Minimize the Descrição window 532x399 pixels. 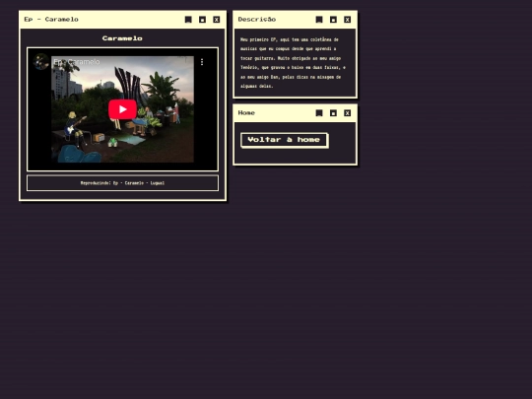coord(319,20)
